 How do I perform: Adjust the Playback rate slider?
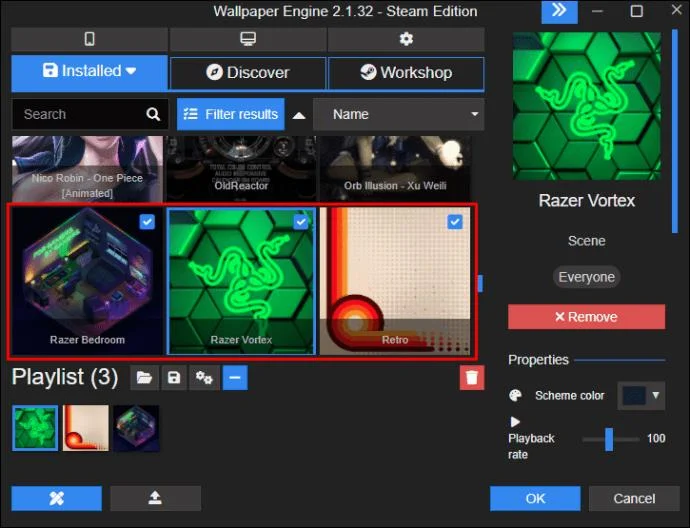[610, 439]
